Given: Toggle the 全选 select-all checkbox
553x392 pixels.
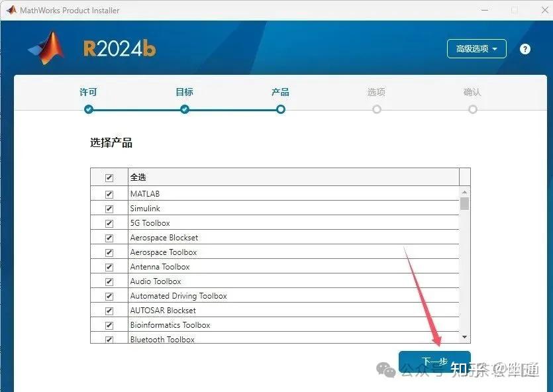Looking at the screenshot, I should point(109,177).
